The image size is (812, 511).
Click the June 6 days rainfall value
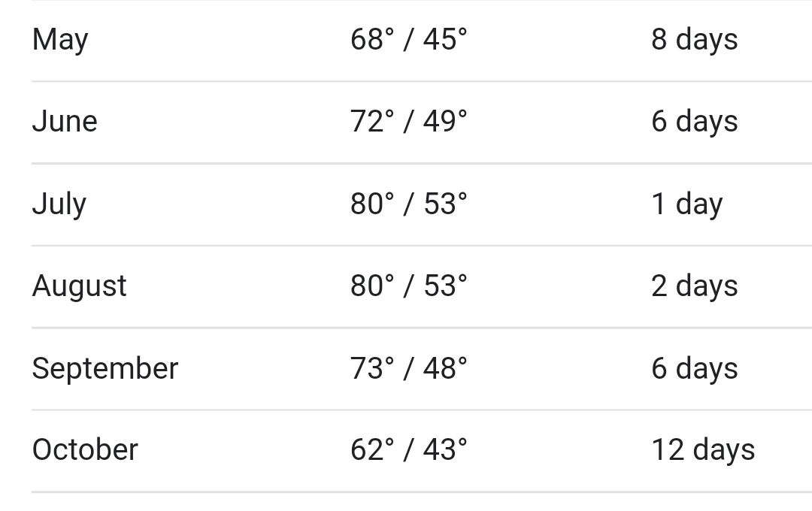point(695,122)
